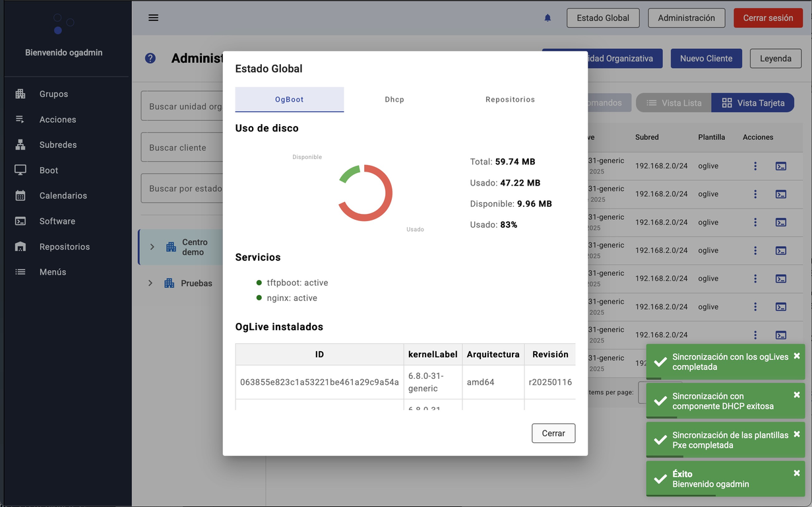Open the Software section in the sidebar
This screenshot has height=507, width=812.
tap(57, 221)
